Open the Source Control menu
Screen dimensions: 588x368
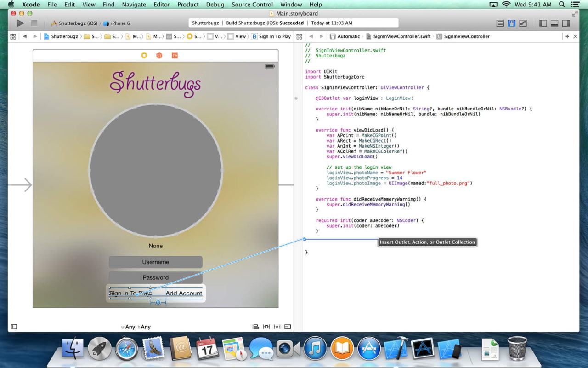(252, 5)
